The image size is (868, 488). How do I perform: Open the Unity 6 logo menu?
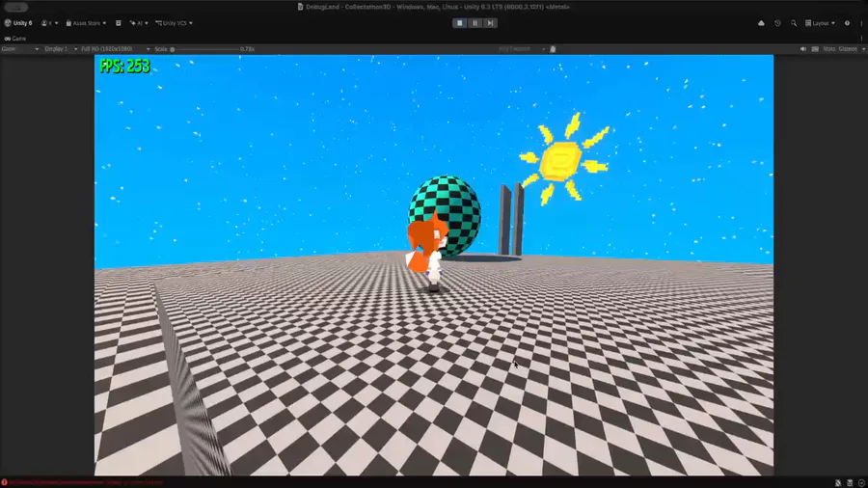(18, 23)
